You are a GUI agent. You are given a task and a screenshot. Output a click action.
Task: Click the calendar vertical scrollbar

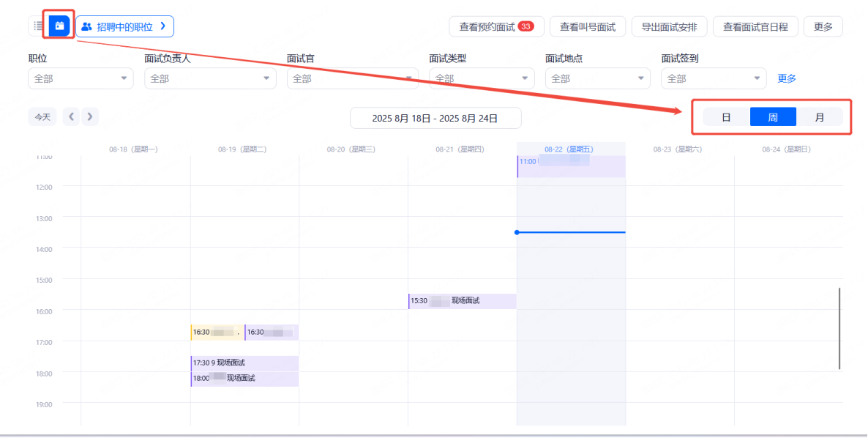tap(839, 328)
